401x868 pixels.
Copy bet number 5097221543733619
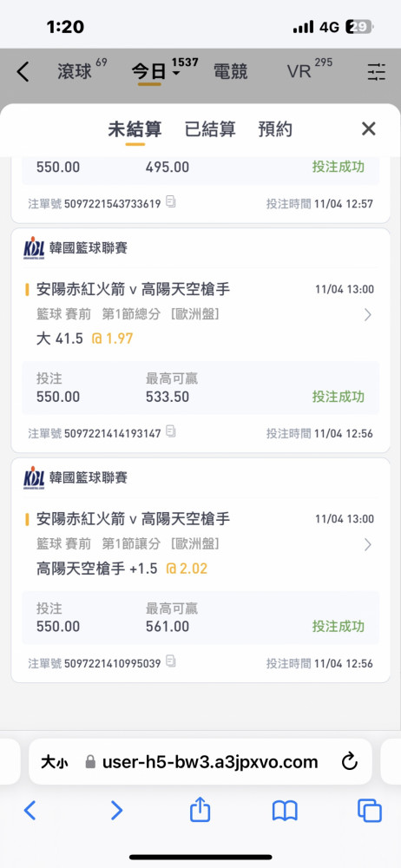click(171, 202)
